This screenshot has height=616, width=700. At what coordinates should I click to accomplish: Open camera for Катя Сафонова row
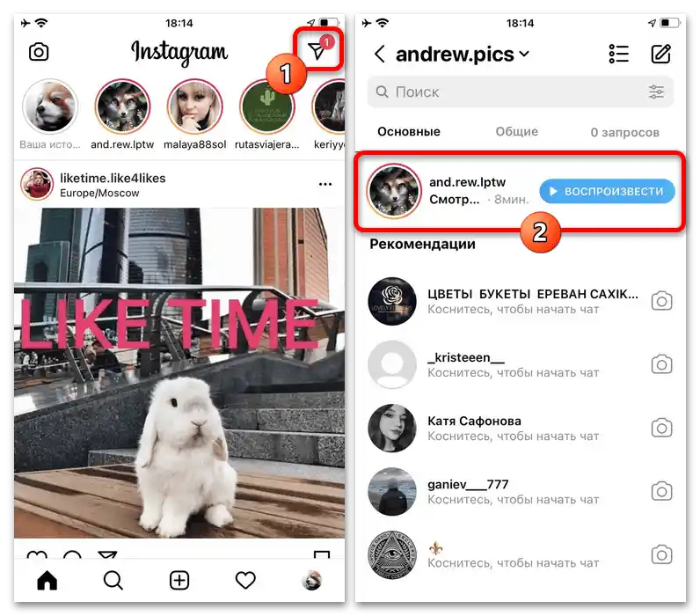tap(661, 428)
